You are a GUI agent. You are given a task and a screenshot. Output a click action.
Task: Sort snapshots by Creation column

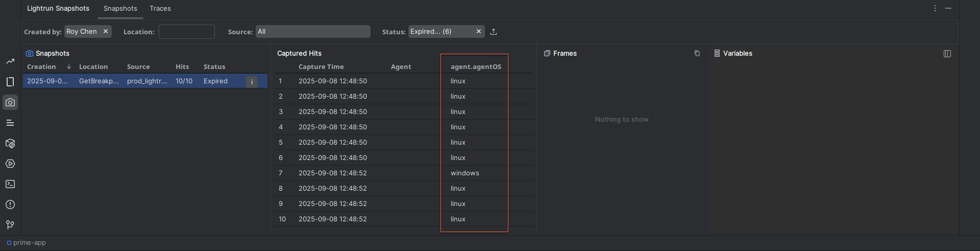pos(42,67)
